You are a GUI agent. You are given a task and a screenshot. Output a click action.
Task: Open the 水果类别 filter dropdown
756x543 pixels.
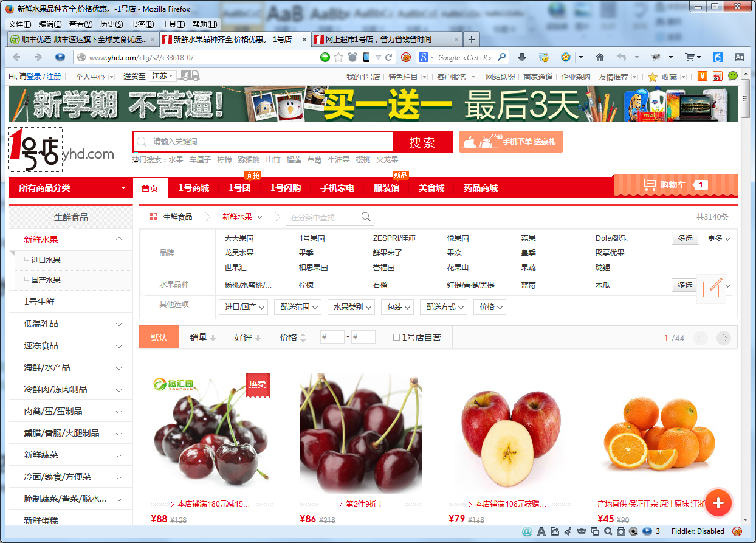351,307
